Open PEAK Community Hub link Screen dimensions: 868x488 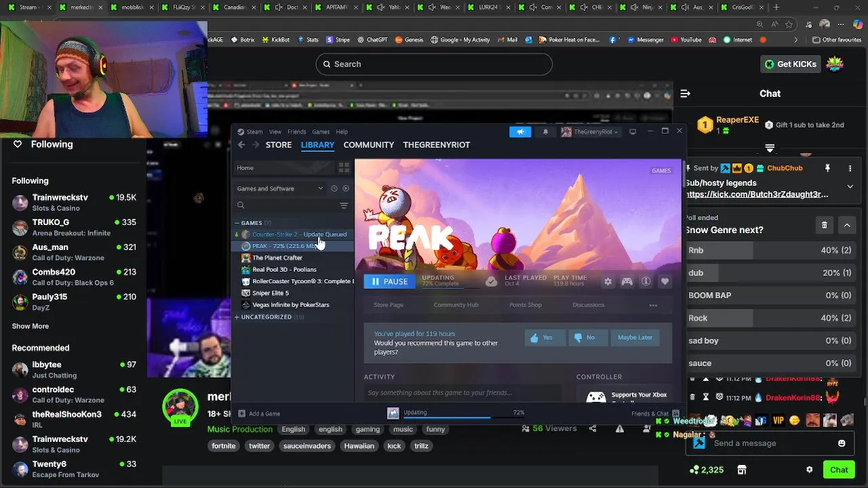tap(456, 305)
